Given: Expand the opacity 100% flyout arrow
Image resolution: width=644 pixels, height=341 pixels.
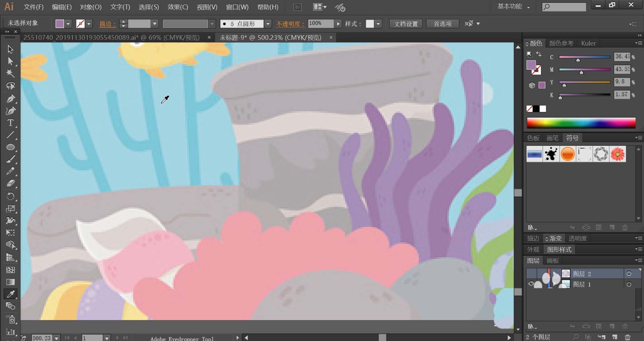Looking at the screenshot, I should coord(338,24).
